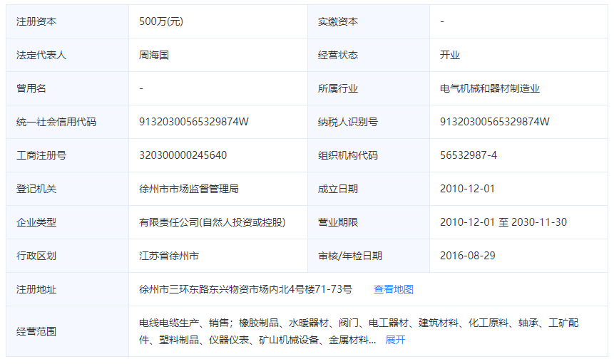Click operating status value 开业

pos(450,55)
